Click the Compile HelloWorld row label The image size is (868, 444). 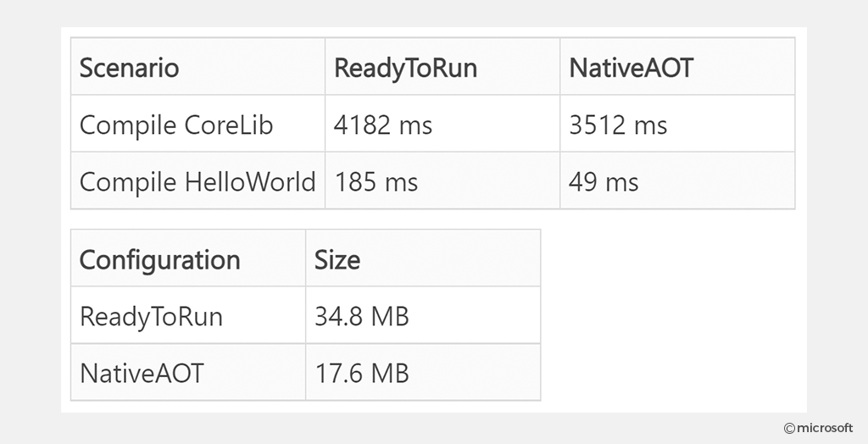point(198,180)
